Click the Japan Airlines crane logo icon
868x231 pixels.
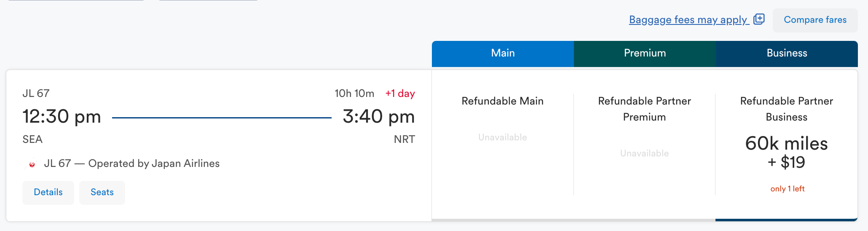[32, 164]
